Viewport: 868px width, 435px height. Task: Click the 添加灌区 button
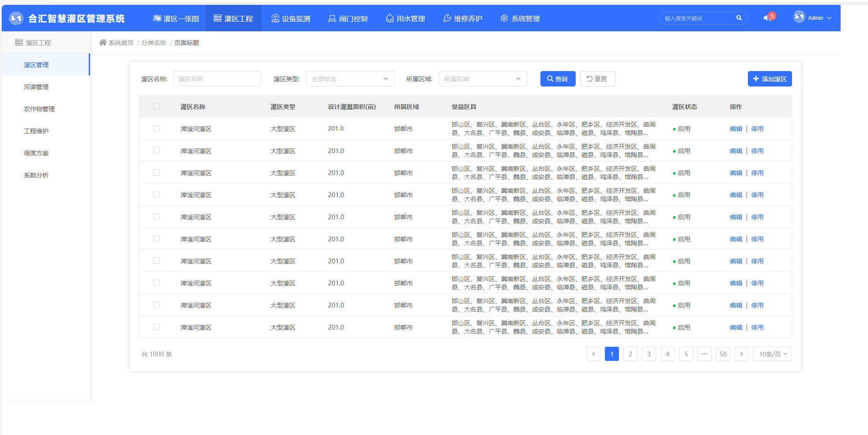click(770, 79)
